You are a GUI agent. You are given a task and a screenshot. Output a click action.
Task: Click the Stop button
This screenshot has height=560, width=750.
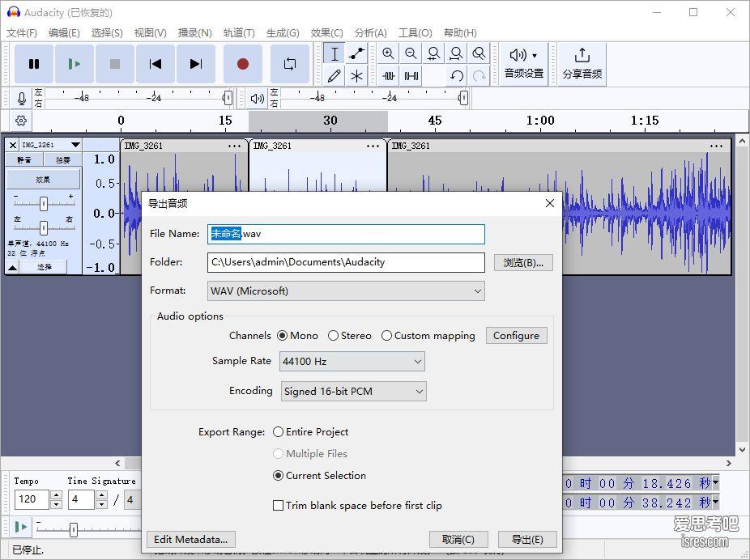pyautogui.click(x=115, y=64)
